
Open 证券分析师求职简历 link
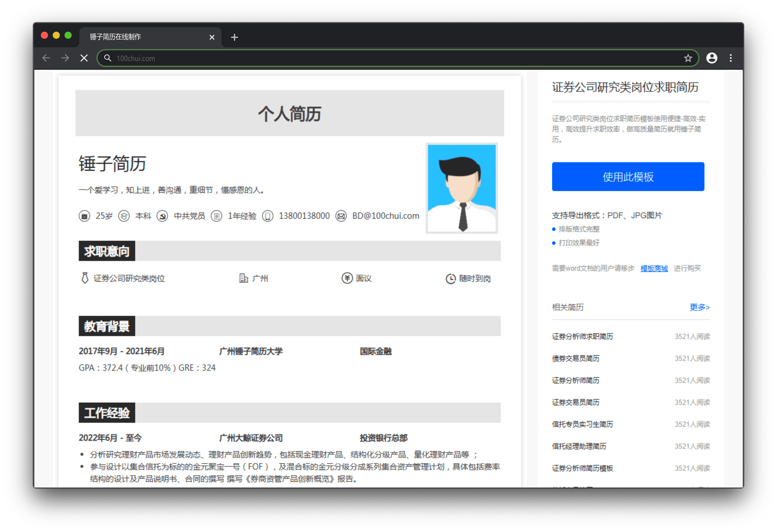tap(582, 336)
